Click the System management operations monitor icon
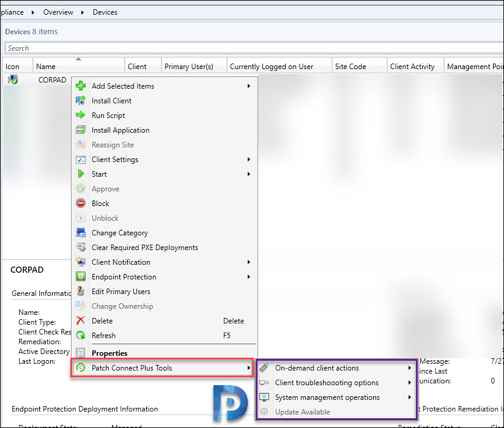The height and width of the screenshot is (428, 504). [x=264, y=397]
